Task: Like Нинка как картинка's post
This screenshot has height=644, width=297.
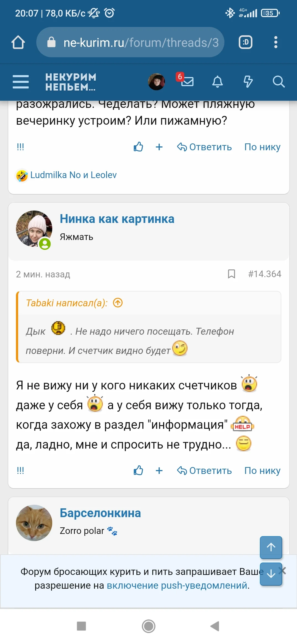Action: click(x=138, y=471)
